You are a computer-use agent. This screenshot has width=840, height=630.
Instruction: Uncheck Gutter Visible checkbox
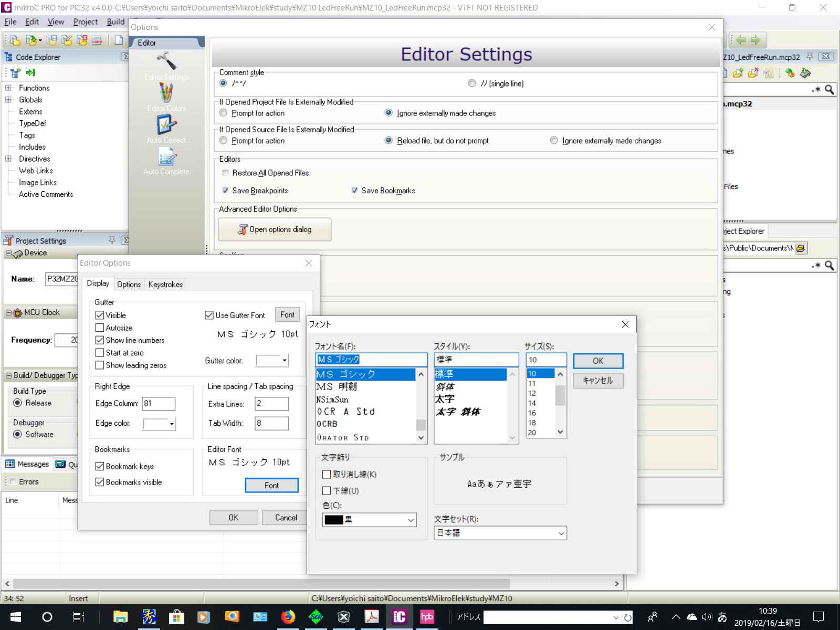pos(100,315)
